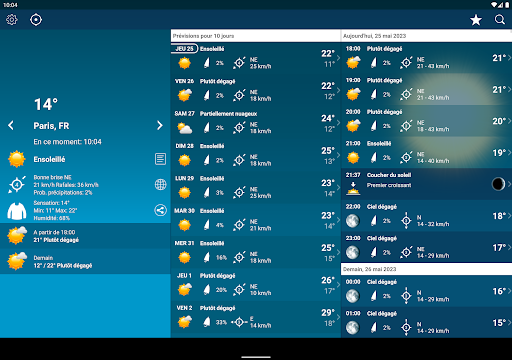Click 'Prévisions pour 10 jours' header

click(203, 36)
